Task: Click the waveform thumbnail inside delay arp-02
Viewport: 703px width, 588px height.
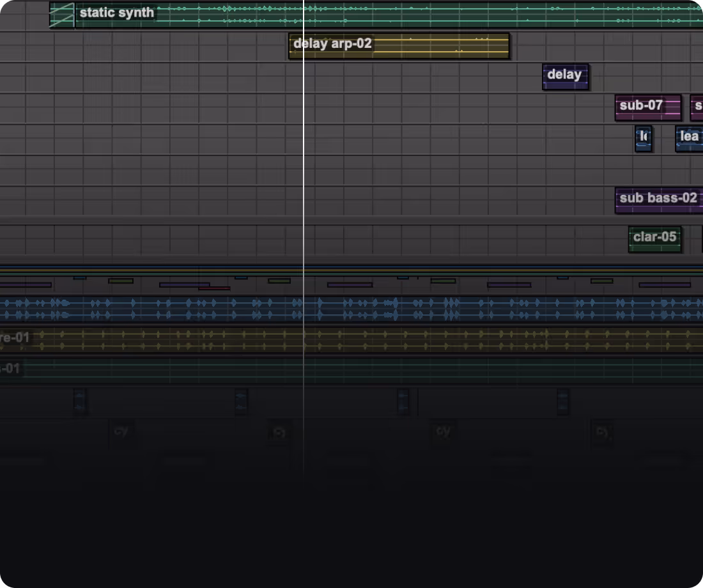Action: tap(441, 47)
